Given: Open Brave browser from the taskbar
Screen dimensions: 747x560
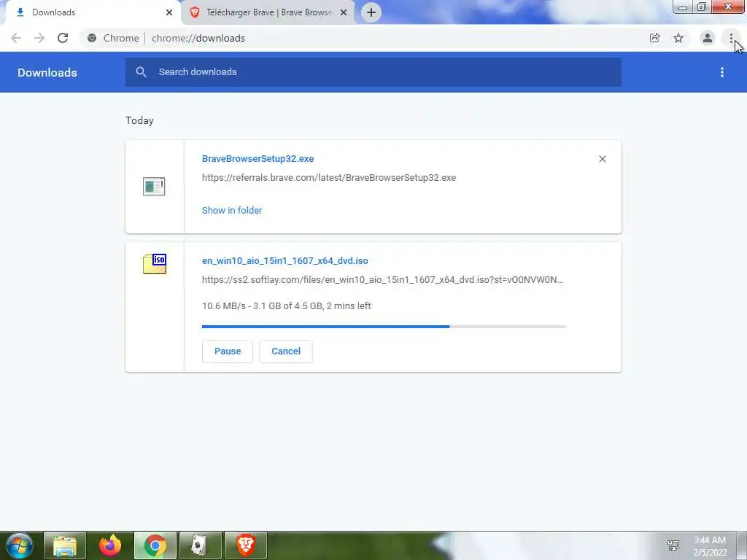Looking at the screenshot, I should (246, 545).
